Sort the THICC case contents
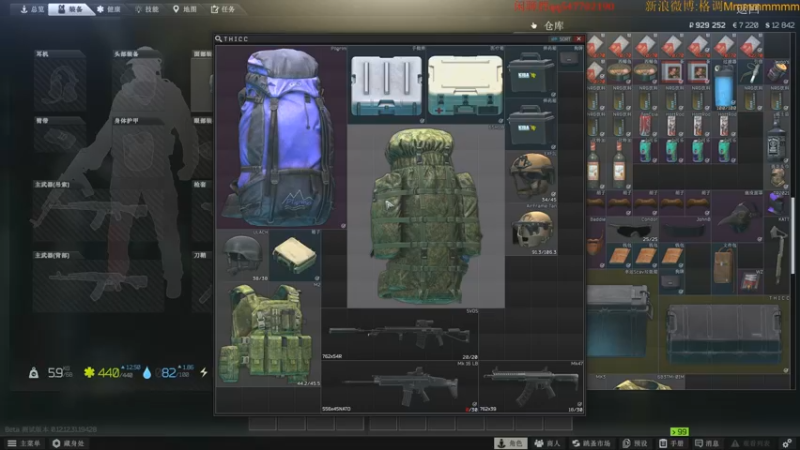The width and height of the screenshot is (800, 450). click(561, 39)
